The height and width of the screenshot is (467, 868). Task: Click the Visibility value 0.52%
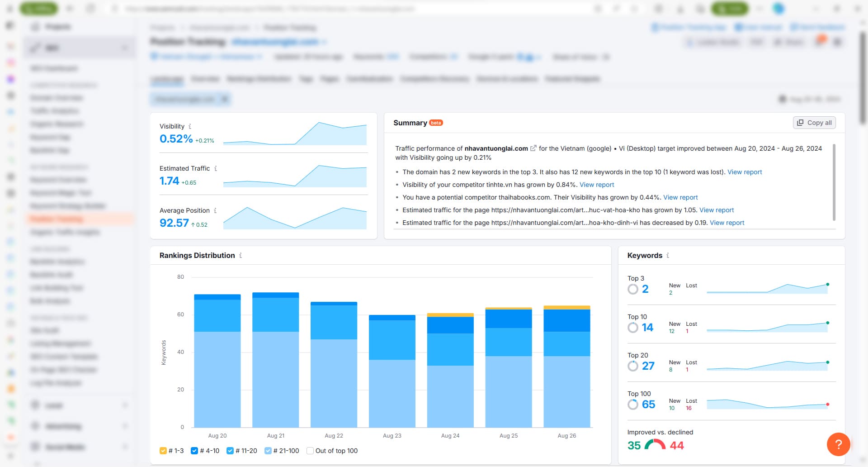click(x=176, y=139)
